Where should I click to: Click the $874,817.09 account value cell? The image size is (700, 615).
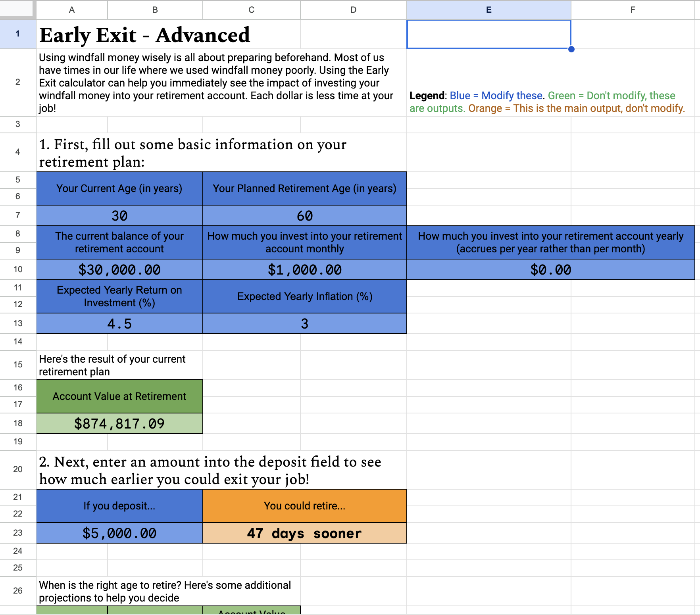coord(119,423)
